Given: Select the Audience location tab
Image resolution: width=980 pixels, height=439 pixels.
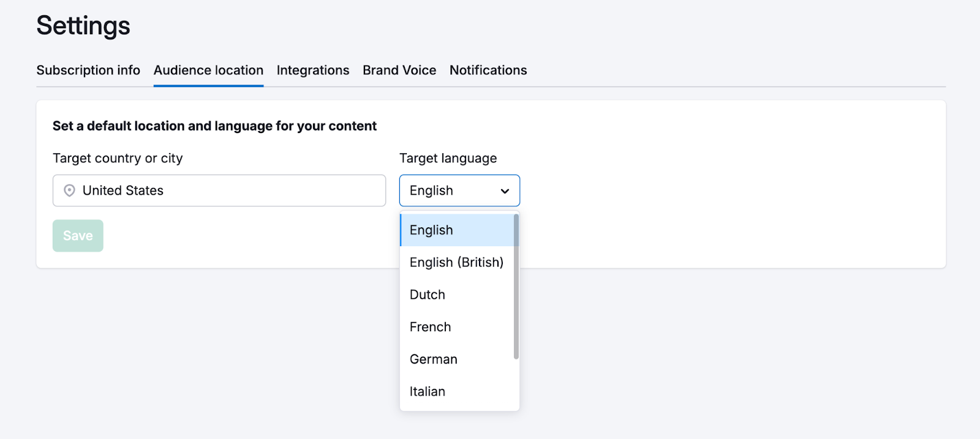Looking at the screenshot, I should click(x=208, y=70).
